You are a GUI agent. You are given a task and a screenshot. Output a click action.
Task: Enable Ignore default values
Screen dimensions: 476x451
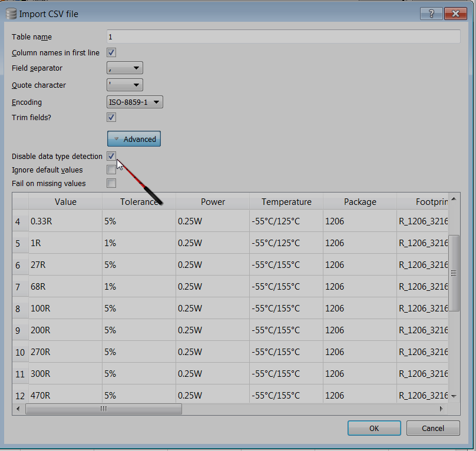point(111,170)
